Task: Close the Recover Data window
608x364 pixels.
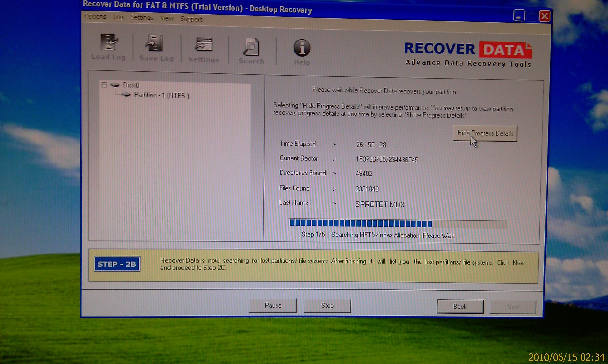Action: [544, 16]
